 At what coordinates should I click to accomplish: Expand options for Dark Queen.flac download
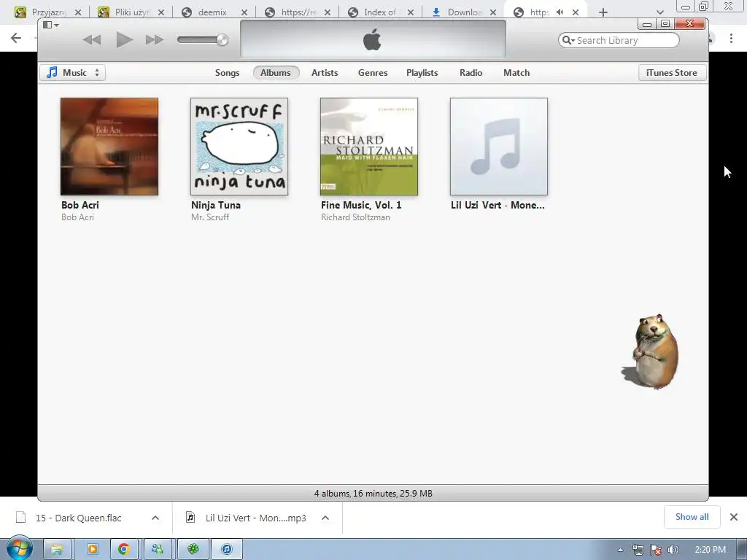[155, 518]
